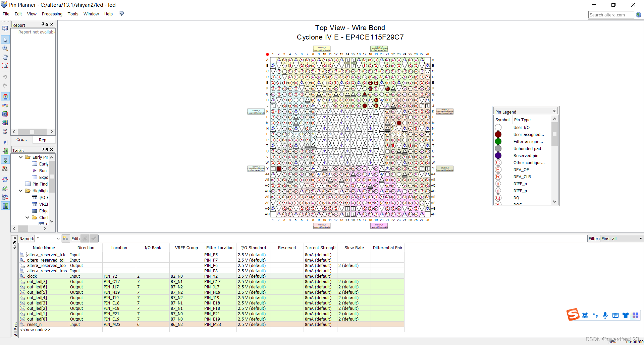Click the differential pin pair connections icon
The image size is (644, 345).
[5, 132]
